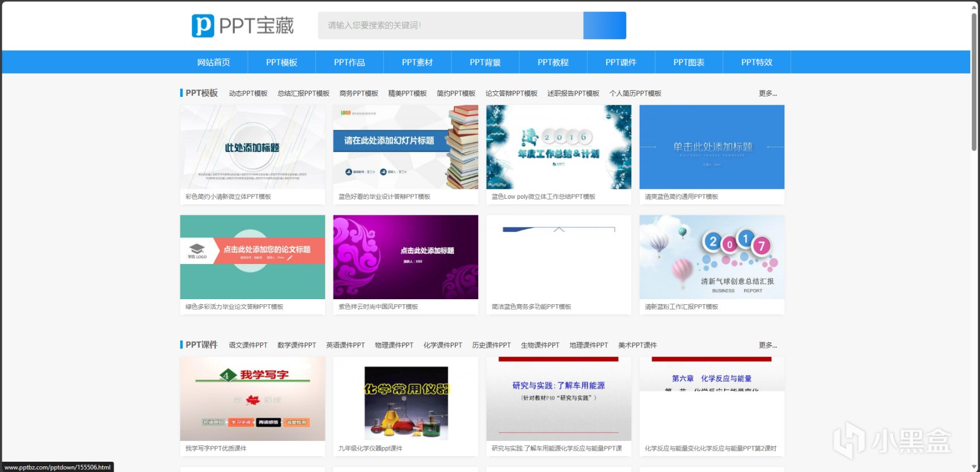Click the blue search button
The width and height of the screenshot is (980, 472).
pos(605,25)
